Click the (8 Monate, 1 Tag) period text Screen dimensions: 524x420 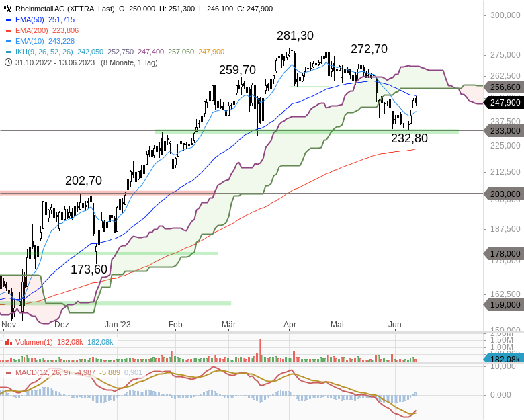click(x=129, y=62)
